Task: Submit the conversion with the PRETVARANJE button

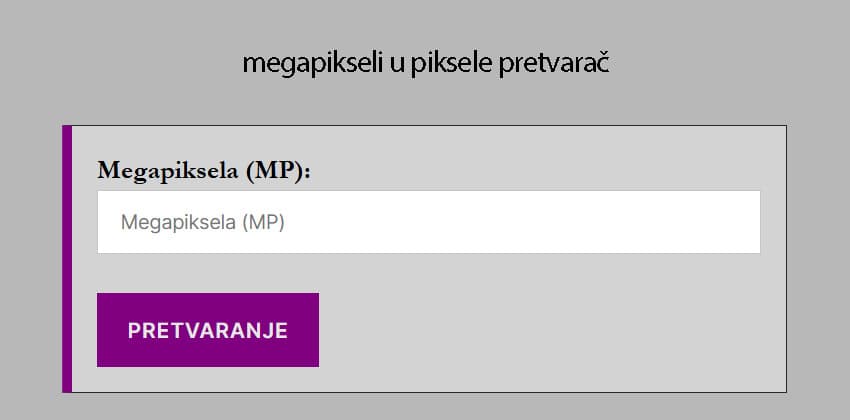Action: tap(208, 330)
